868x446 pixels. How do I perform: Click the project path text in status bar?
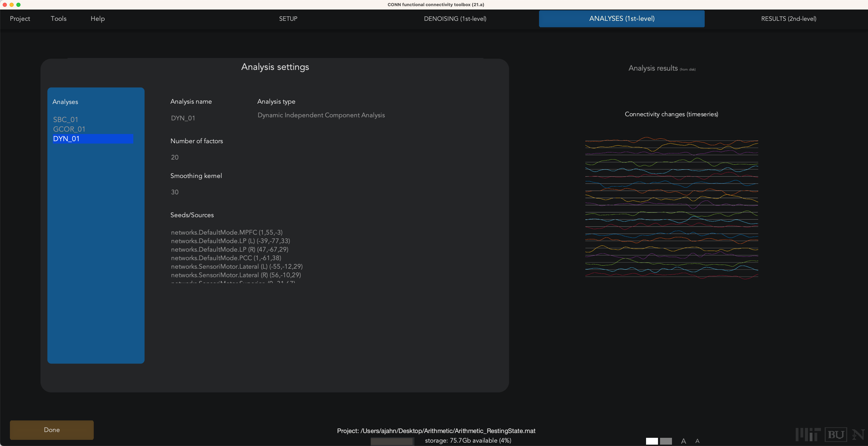click(x=436, y=431)
